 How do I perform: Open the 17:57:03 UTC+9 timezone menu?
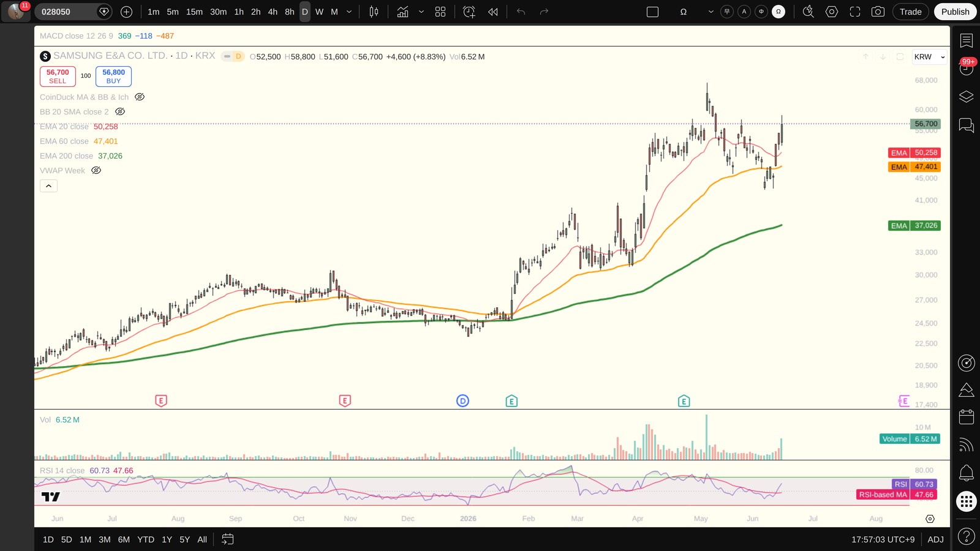pyautogui.click(x=883, y=539)
